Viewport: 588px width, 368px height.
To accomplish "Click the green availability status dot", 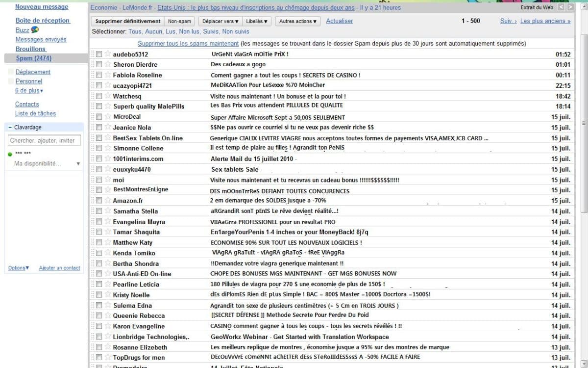I will pyautogui.click(x=11, y=154).
